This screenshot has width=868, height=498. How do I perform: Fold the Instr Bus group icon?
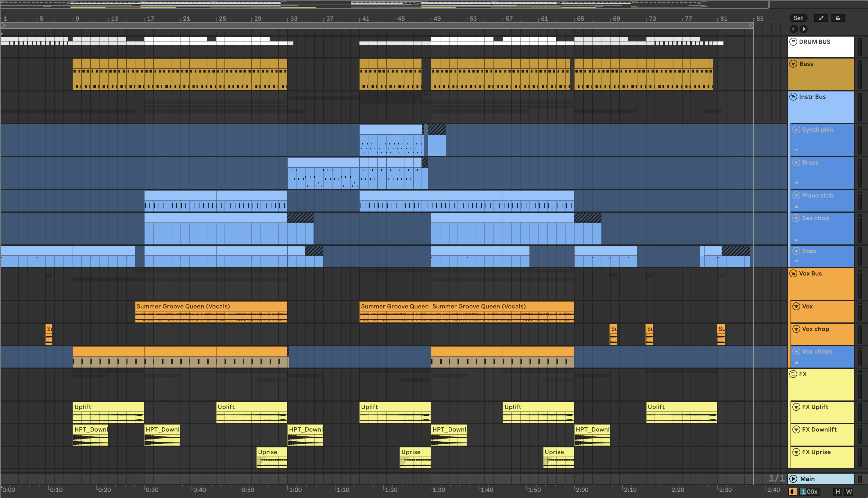tap(793, 97)
